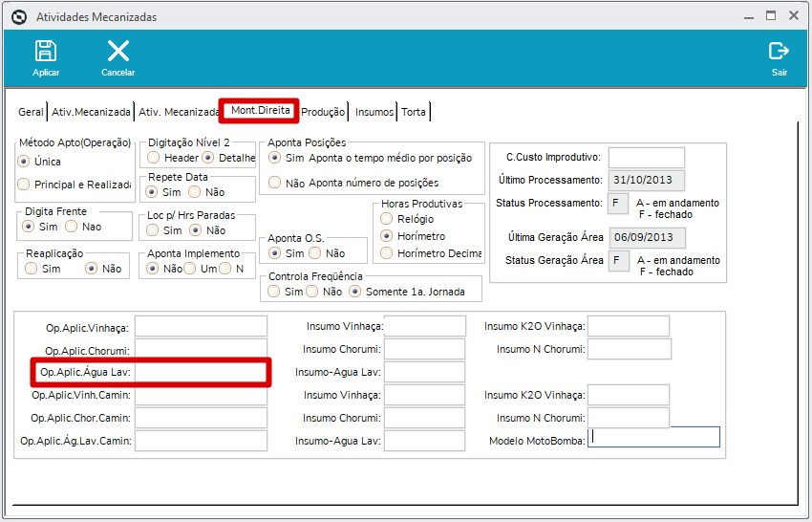This screenshot has height=522, width=812.
Task: Click the first Insumo K2O Vinhaça field
Action: point(629,326)
